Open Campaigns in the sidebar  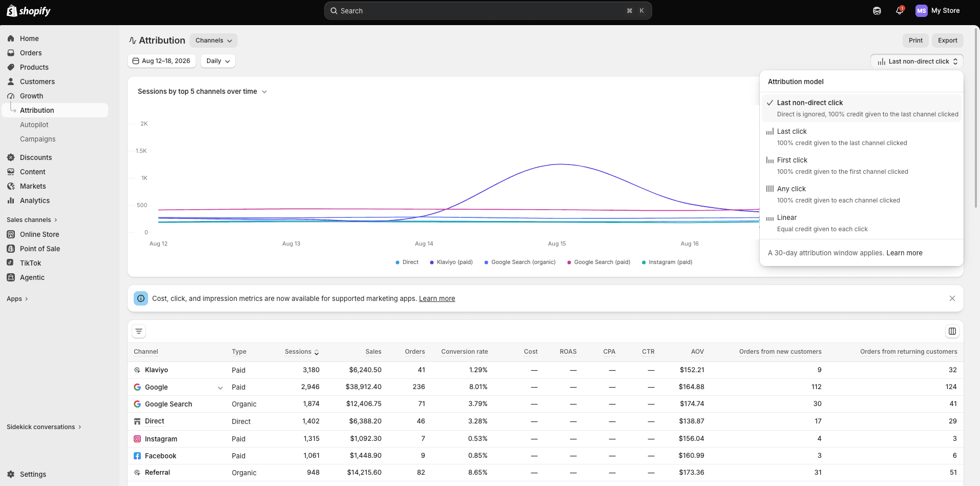(38, 139)
